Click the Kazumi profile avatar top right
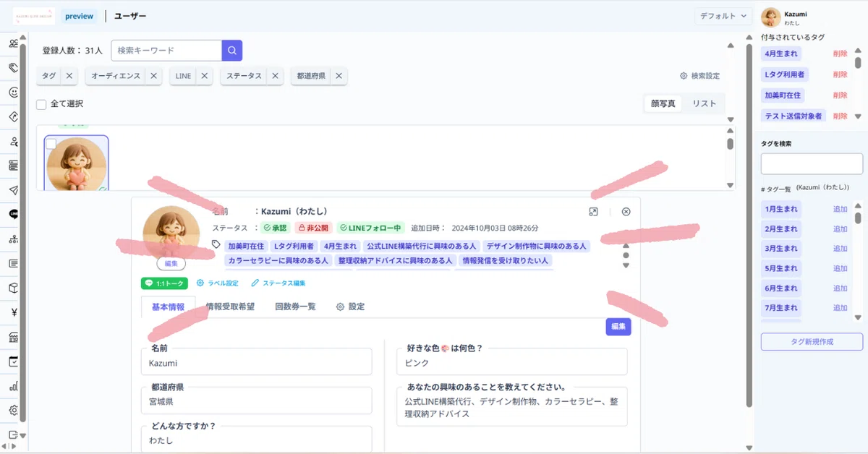The image size is (868, 454). (770, 17)
